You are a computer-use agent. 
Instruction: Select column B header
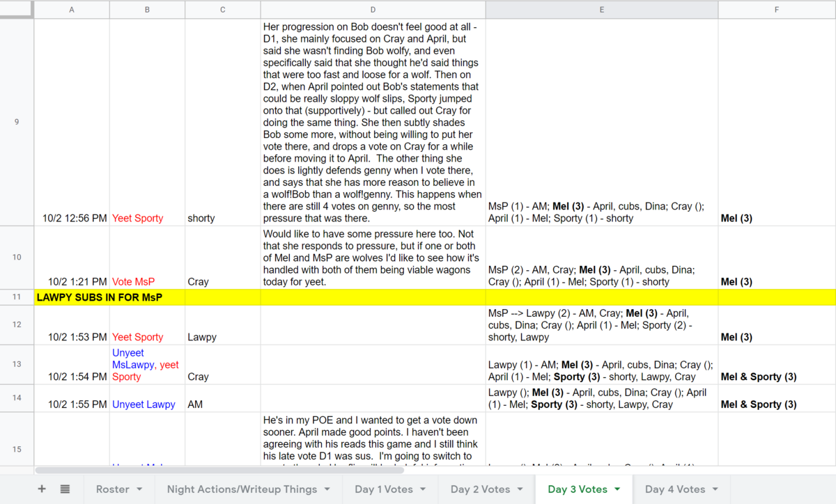[x=147, y=10]
